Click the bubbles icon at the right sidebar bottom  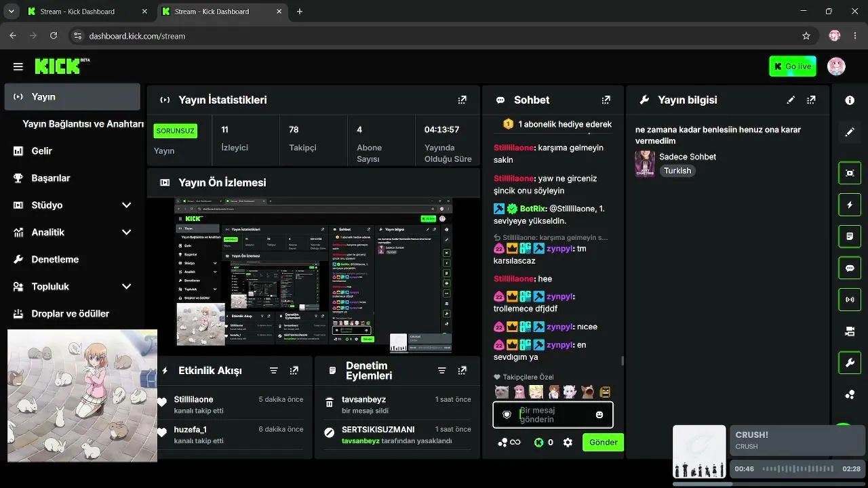[x=850, y=395]
